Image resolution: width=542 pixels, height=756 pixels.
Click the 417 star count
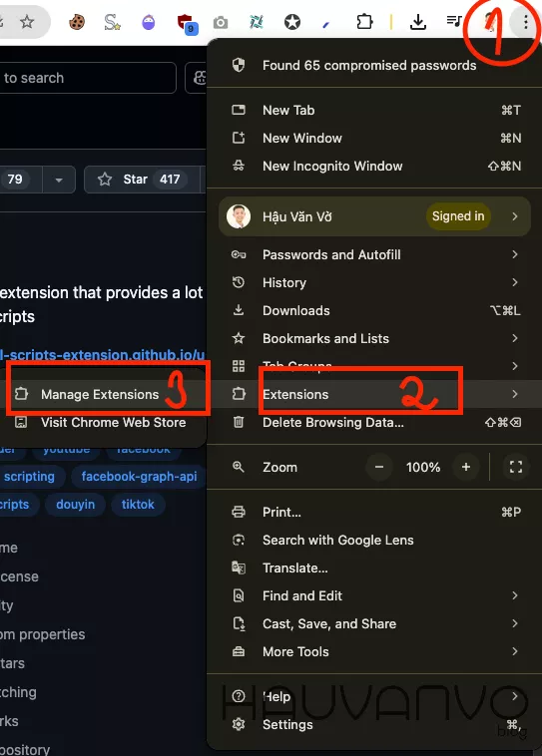[x=170, y=180]
